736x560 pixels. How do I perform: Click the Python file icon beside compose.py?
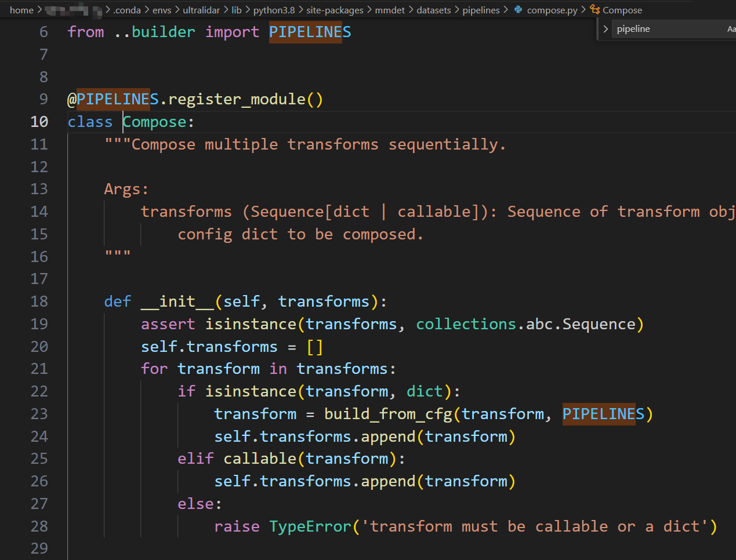click(518, 10)
